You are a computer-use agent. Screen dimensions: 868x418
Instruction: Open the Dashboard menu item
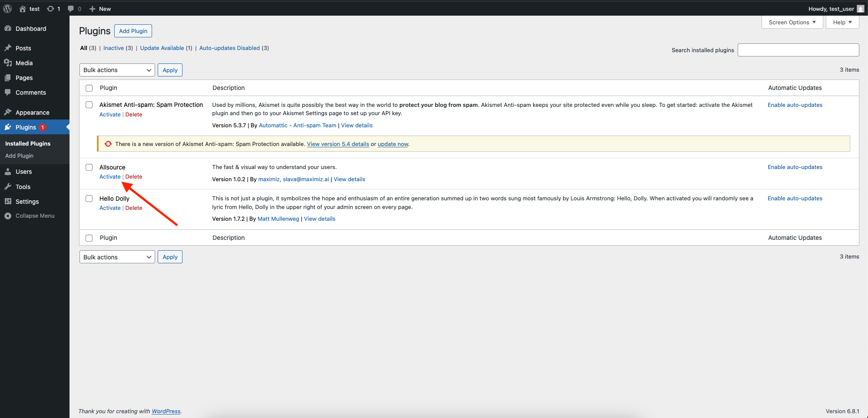[31, 29]
